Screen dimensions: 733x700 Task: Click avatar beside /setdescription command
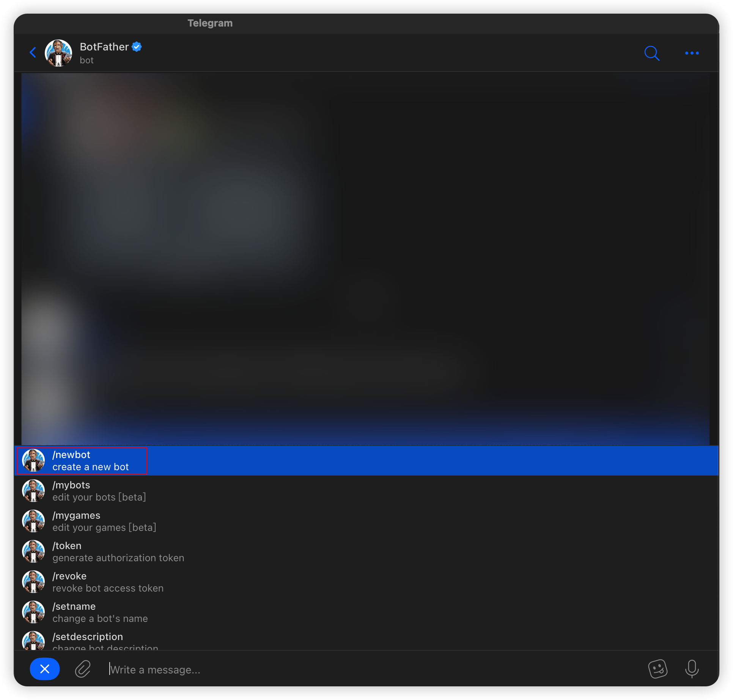point(33,640)
